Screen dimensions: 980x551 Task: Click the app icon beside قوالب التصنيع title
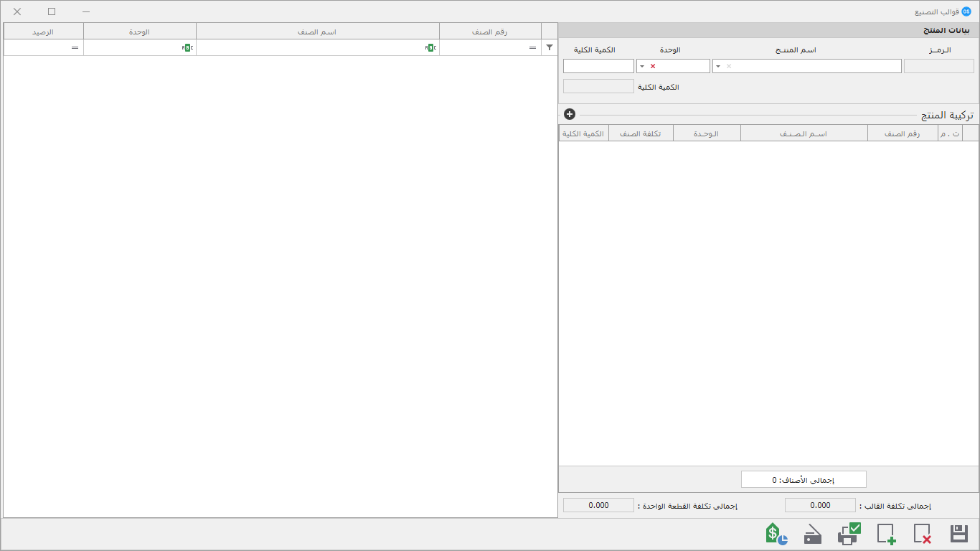pyautogui.click(x=966, y=11)
